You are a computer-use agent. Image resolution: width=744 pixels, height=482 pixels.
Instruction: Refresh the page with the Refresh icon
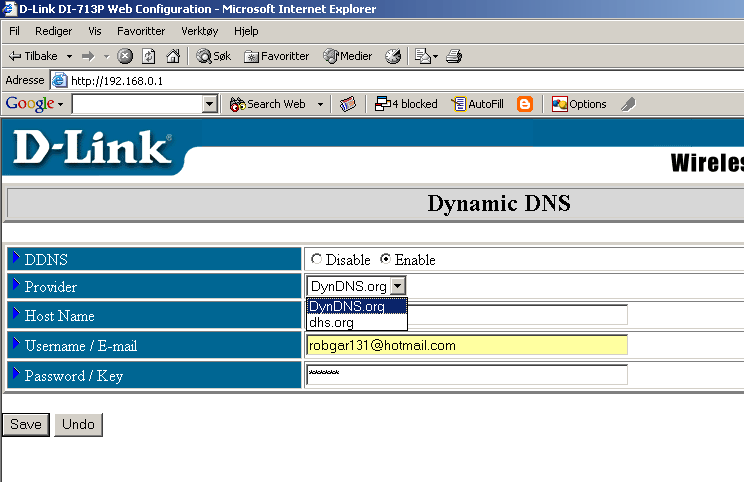coord(149,56)
